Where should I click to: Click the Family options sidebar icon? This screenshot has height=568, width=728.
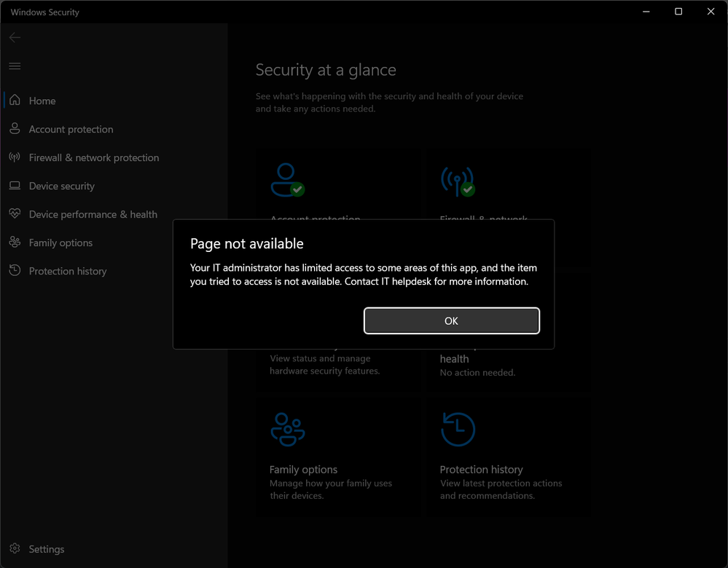coord(15,242)
